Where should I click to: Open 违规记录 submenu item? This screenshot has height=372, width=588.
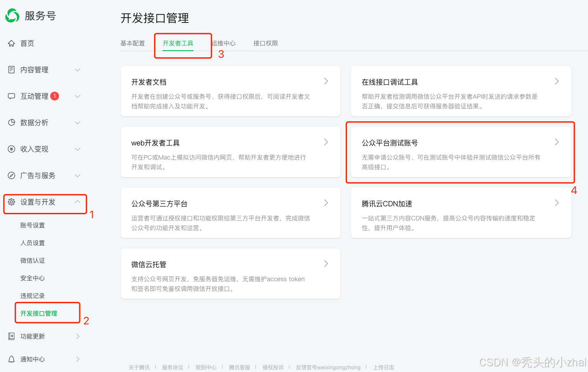(x=33, y=296)
